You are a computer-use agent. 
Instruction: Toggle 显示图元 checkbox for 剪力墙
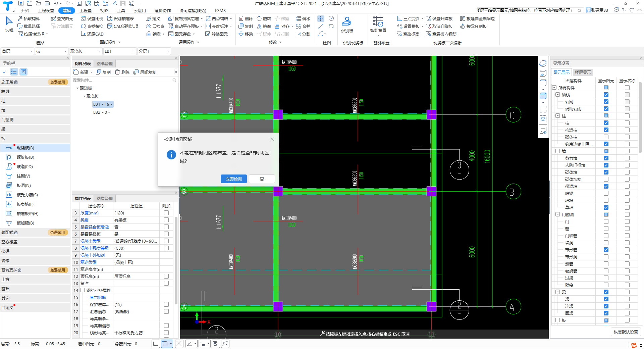click(606, 158)
